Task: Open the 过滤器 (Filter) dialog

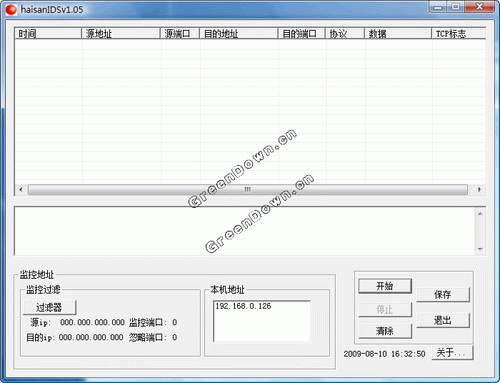Action: click(50, 307)
